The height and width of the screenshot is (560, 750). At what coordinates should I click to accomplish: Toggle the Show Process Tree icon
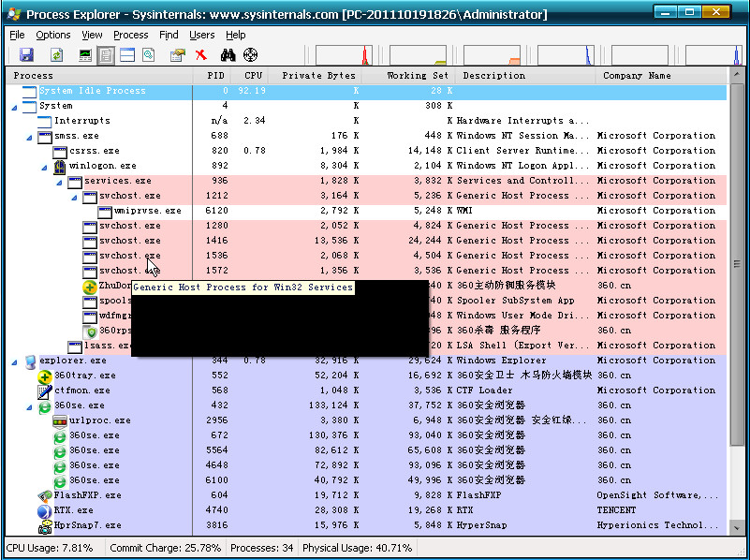(106, 54)
